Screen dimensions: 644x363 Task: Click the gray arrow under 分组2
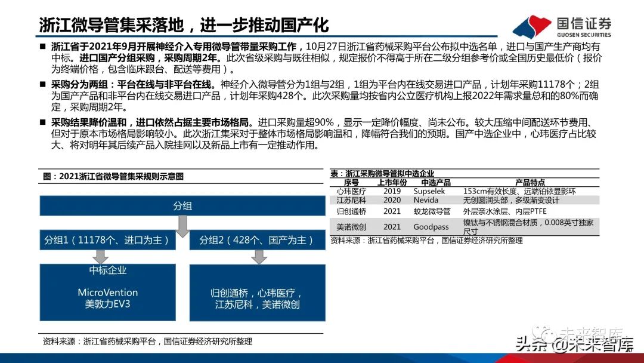(259, 257)
